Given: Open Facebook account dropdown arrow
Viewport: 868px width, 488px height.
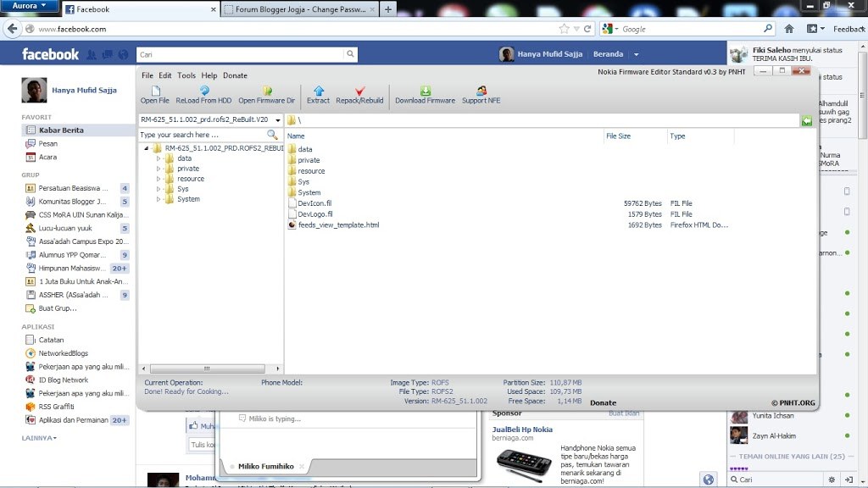Looking at the screenshot, I should point(636,54).
